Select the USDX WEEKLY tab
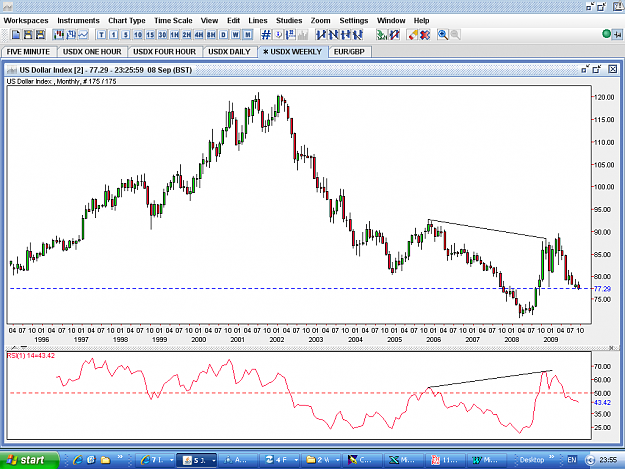The height and width of the screenshot is (469, 625). 293,52
